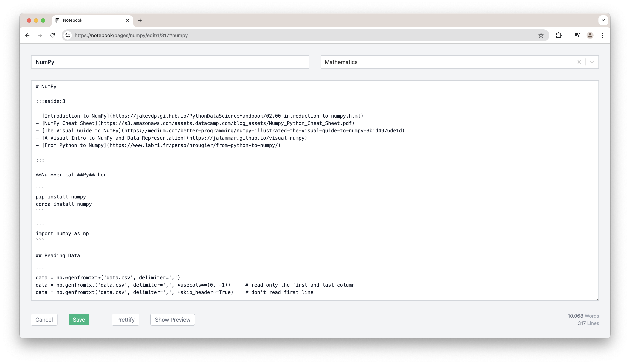The width and height of the screenshot is (630, 364).
Task: Open the media control icon
Action: [577, 36]
